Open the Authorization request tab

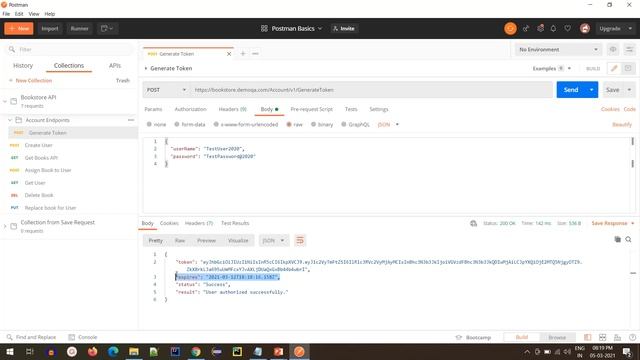click(190, 109)
